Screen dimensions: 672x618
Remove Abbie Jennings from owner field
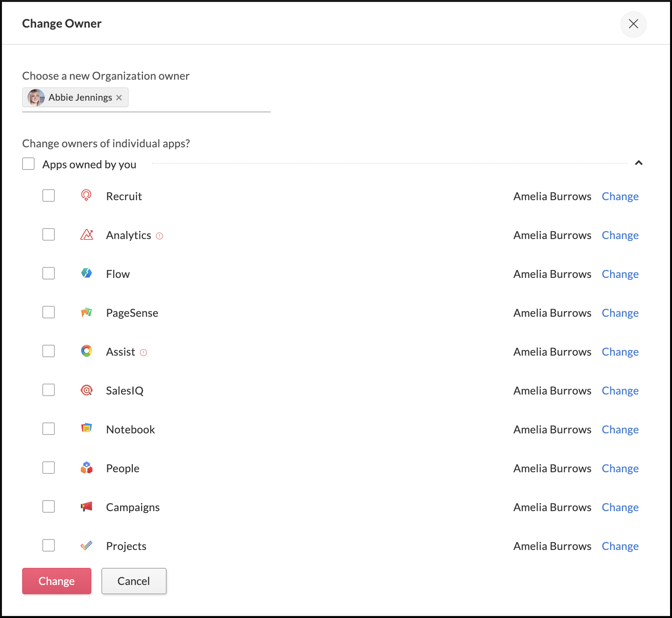coord(119,98)
